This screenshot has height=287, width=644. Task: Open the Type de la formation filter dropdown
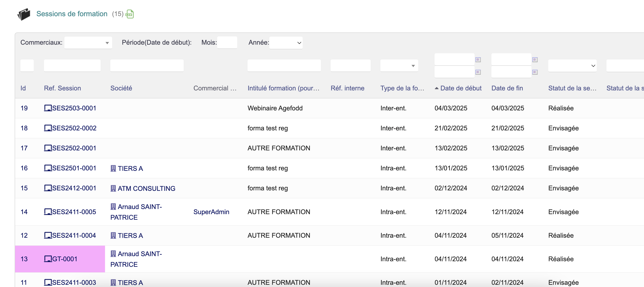[x=399, y=66]
